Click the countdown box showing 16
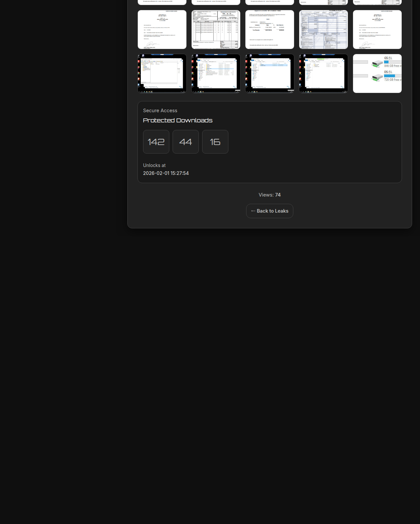420x524 pixels. 215,142
